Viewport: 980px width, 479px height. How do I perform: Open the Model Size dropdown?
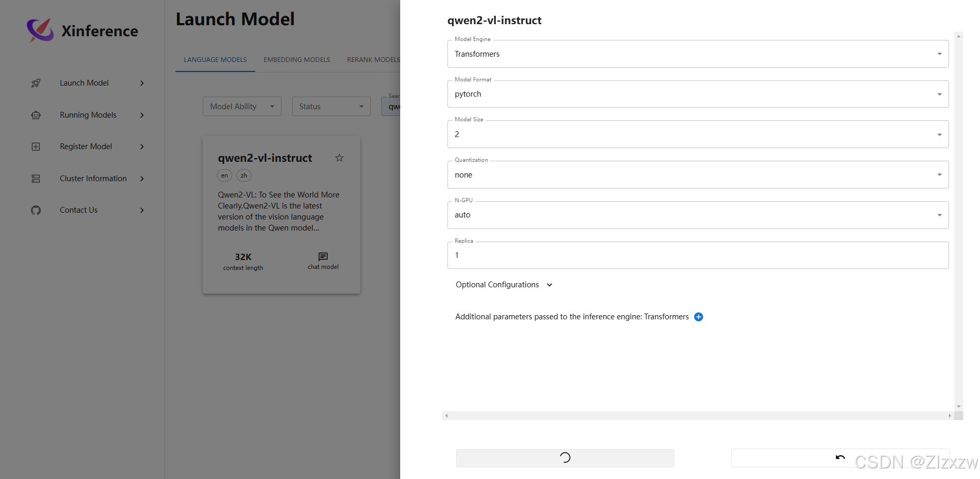coord(698,134)
